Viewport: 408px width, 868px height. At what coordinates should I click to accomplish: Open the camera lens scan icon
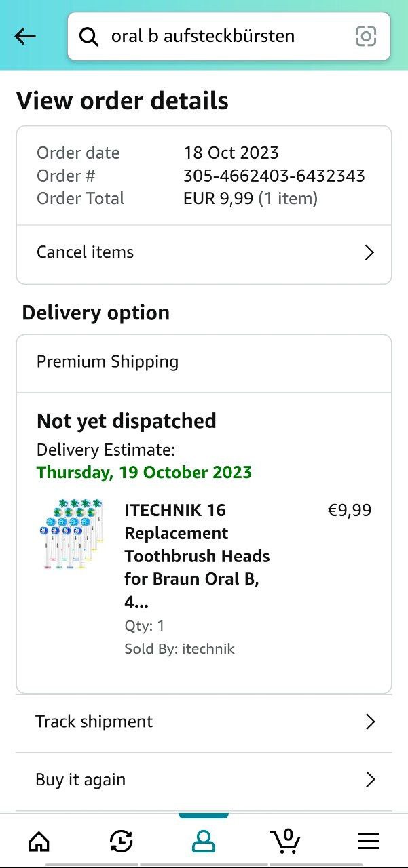click(366, 37)
